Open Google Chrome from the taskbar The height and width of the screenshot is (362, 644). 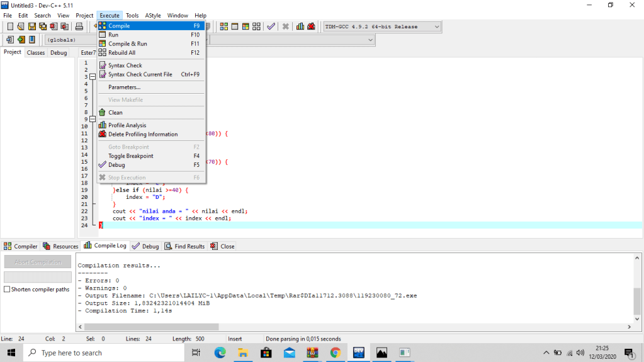pyautogui.click(x=335, y=353)
